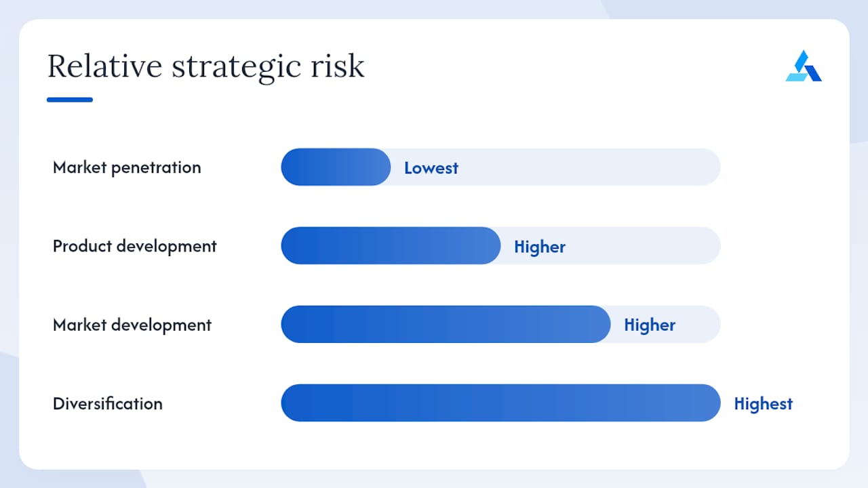Click 'Higher' label on Market development row
The height and width of the screenshot is (488, 868).
[650, 325]
